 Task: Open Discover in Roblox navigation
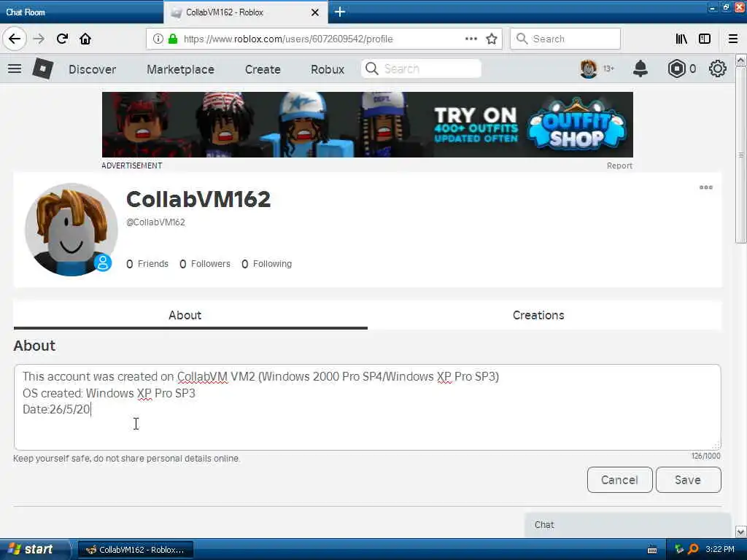(93, 69)
